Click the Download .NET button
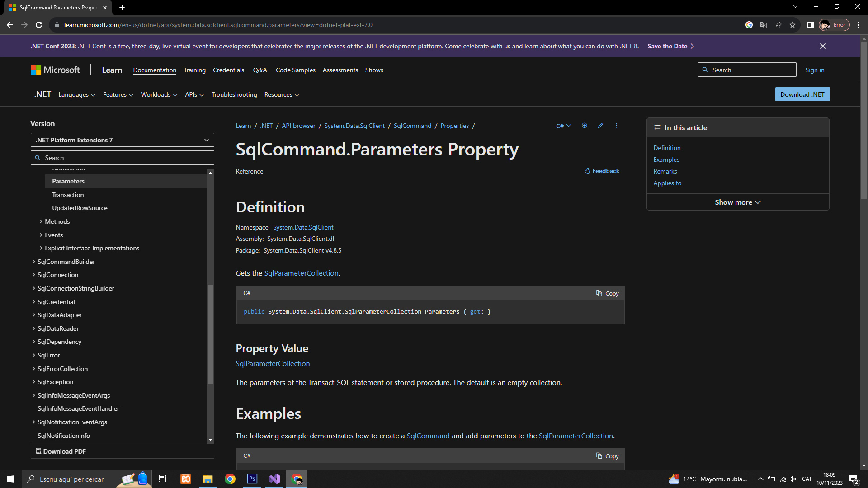Screen dimensions: 868x488 [x=802, y=94]
